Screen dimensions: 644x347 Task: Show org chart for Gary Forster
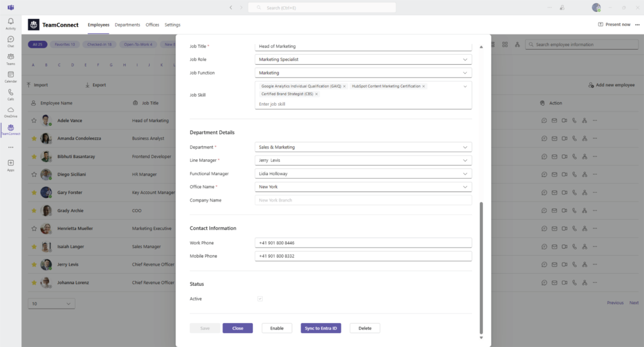click(584, 193)
